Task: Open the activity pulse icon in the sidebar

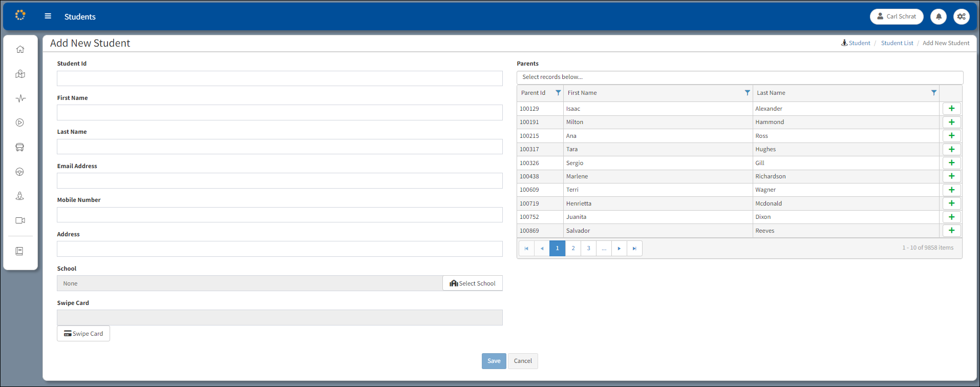Action: tap(20, 98)
